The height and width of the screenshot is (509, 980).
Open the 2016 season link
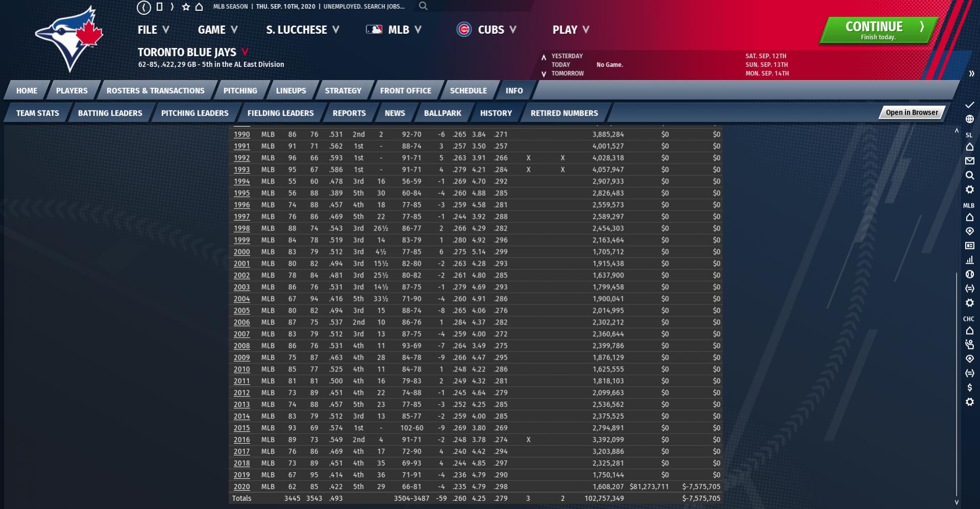(x=242, y=439)
